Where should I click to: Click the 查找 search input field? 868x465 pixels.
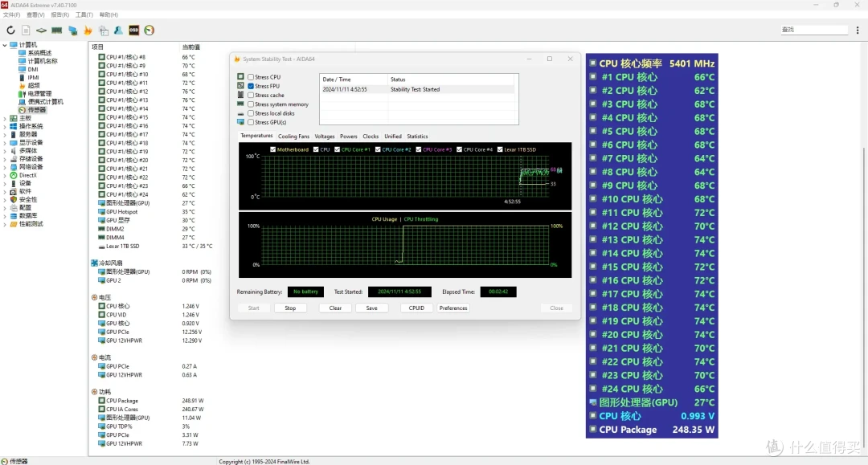pyautogui.click(x=813, y=30)
